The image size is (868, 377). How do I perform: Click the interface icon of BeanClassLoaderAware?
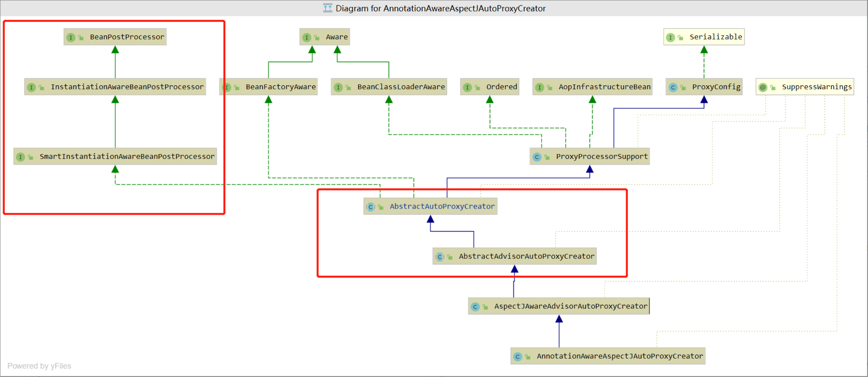pos(338,87)
